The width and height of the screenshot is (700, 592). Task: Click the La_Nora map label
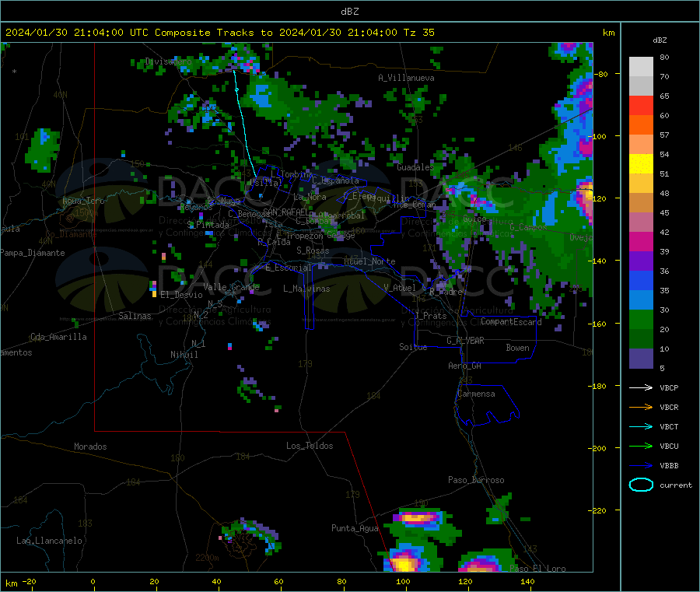(310, 197)
